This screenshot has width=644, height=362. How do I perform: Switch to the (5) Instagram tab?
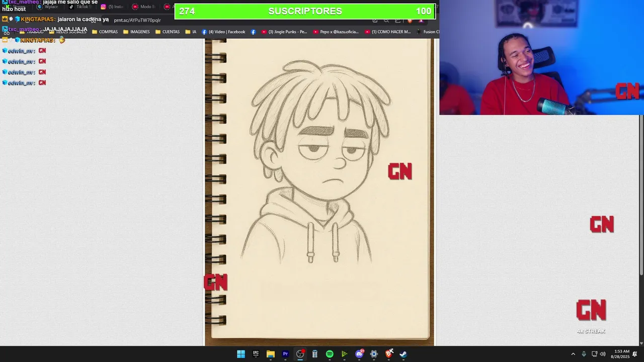click(112, 7)
